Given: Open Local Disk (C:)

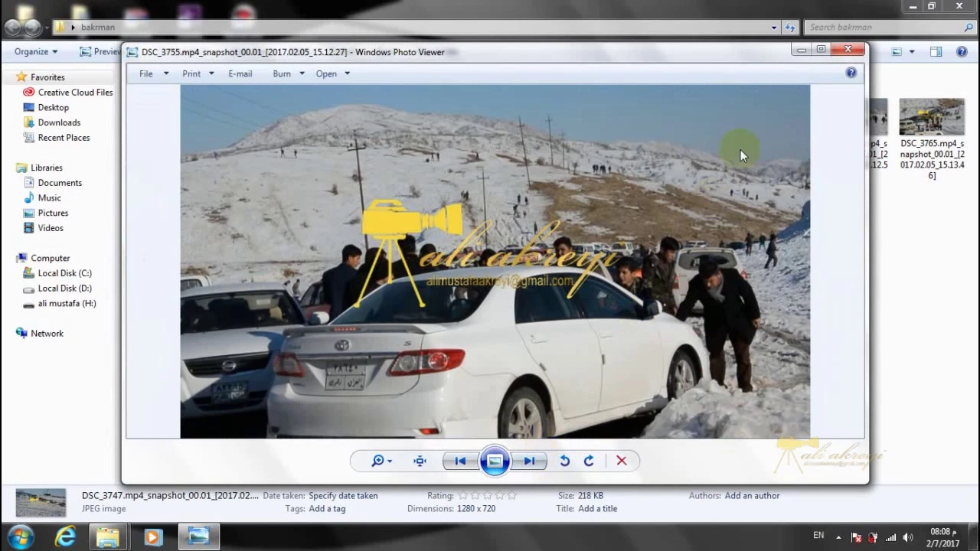Looking at the screenshot, I should tap(64, 273).
